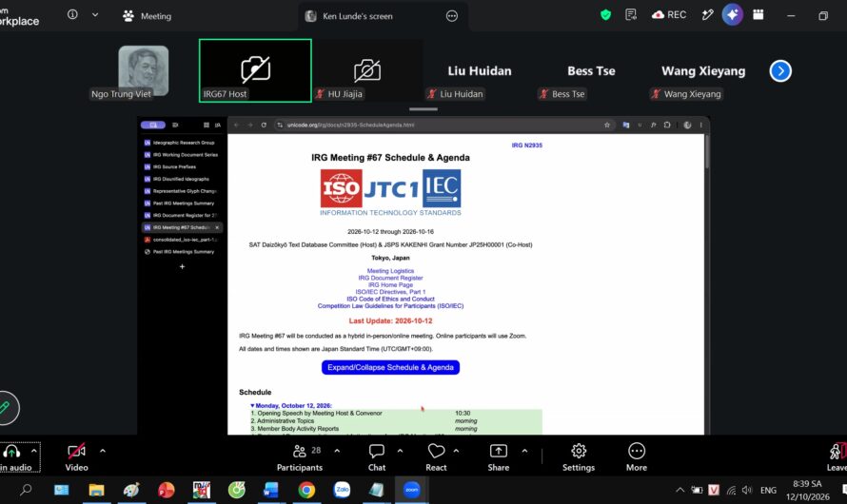Follow the IRG Home Page link

point(390,285)
